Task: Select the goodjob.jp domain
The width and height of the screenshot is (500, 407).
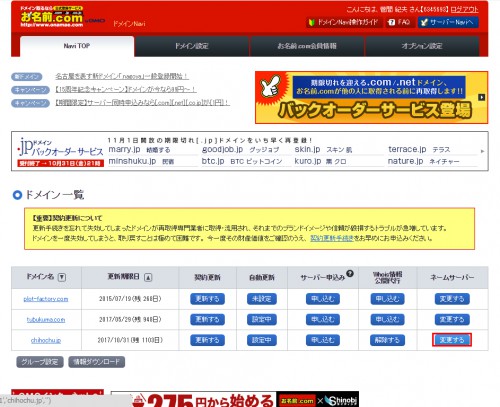Action: (222, 149)
